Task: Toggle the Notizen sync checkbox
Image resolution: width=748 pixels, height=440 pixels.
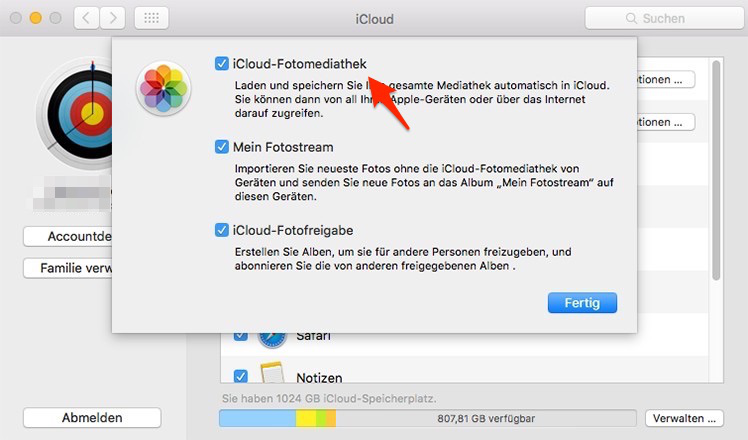Action: [241, 376]
